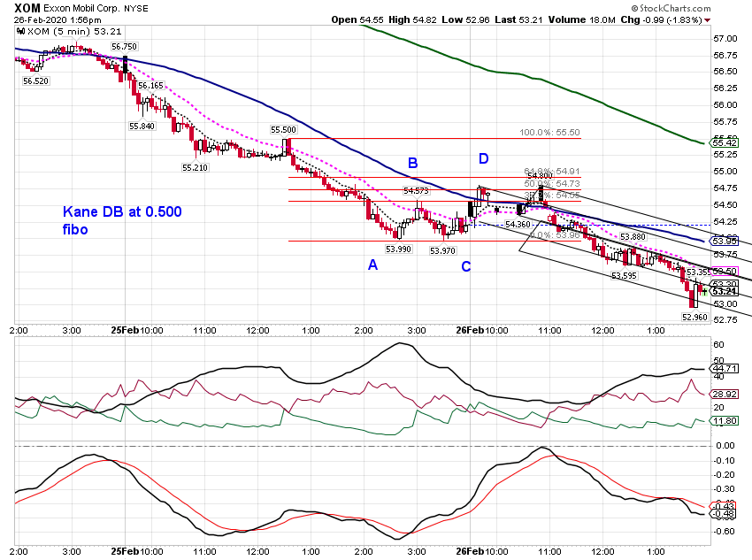Click the candlestick icon before XOM (5 min)
The width and height of the screenshot is (752, 560).
pyautogui.click(x=20, y=31)
